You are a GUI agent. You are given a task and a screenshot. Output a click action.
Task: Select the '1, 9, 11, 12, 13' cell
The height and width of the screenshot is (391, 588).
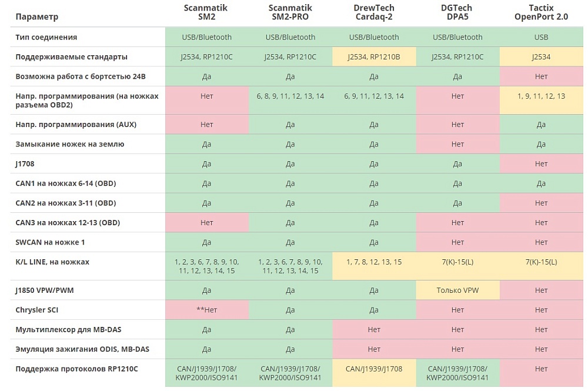(541, 96)
